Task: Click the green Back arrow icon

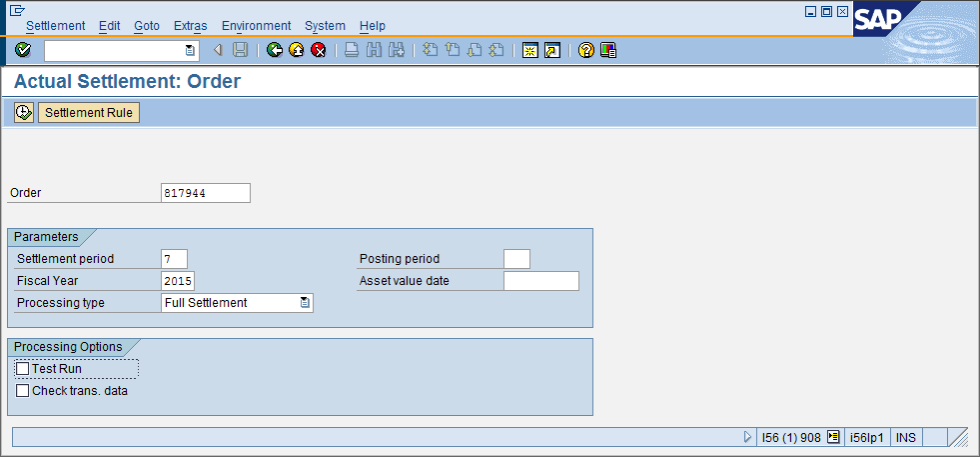Action: tap(275, 50)
